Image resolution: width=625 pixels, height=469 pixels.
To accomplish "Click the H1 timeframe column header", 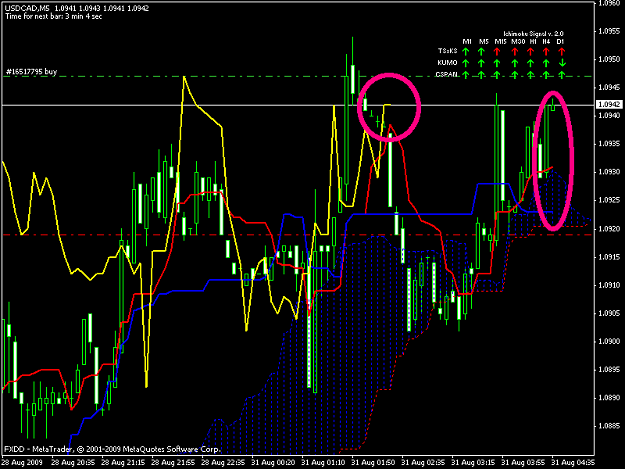I will pos(533,41).
